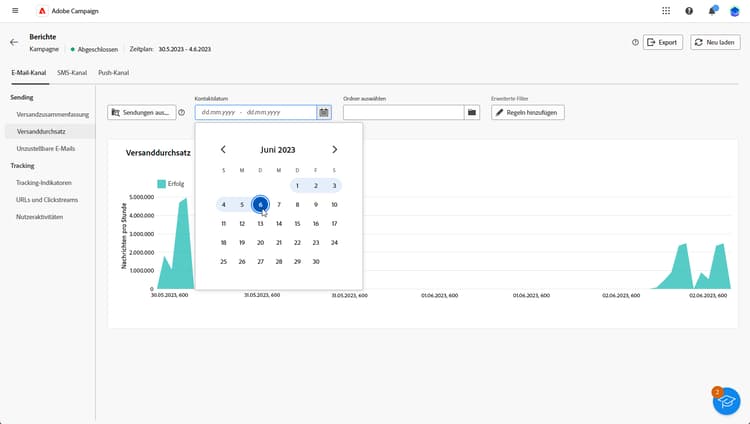The image size is (750, 424).
Task: Click the Versanddurchsatz chart title
Action: point(158,153)
